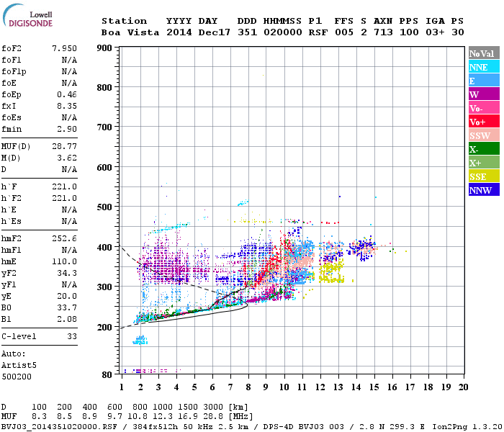Click the year 2014 in header
Screen dimensions: 504x432
[x=179, y=32]
